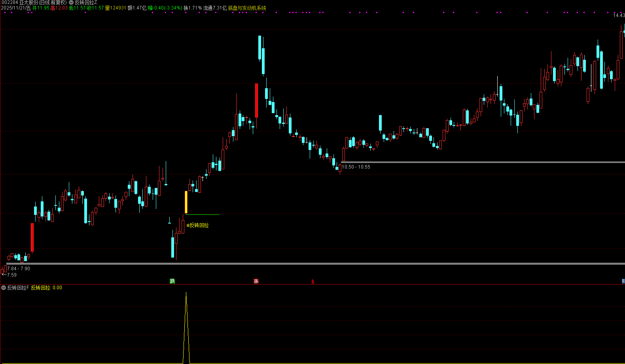Click the open price 开11.95

pyautogui.click(x=41, y=8)
